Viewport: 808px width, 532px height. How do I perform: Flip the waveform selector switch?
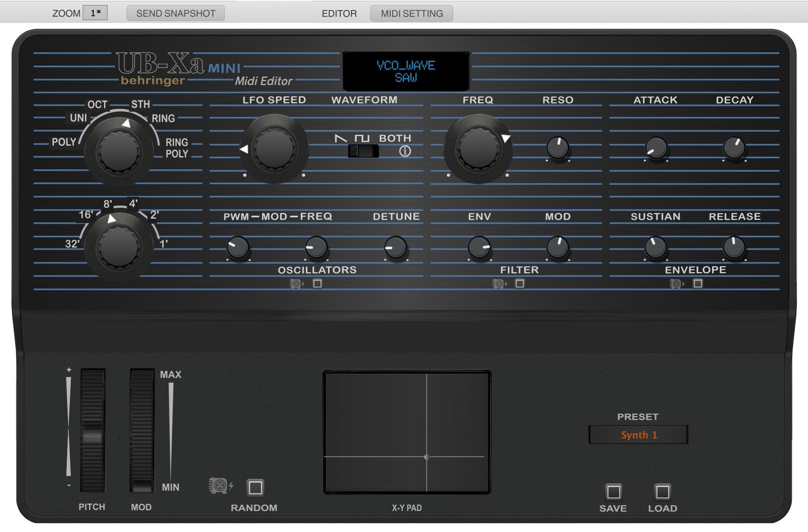363,151
